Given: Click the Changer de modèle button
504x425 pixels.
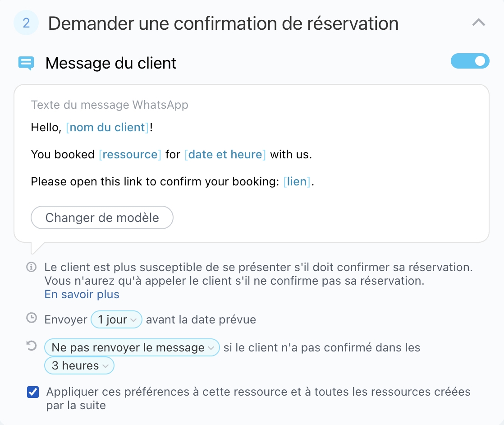Looking at the screenshot, I should pyautogui.click(x=102, y=218).
